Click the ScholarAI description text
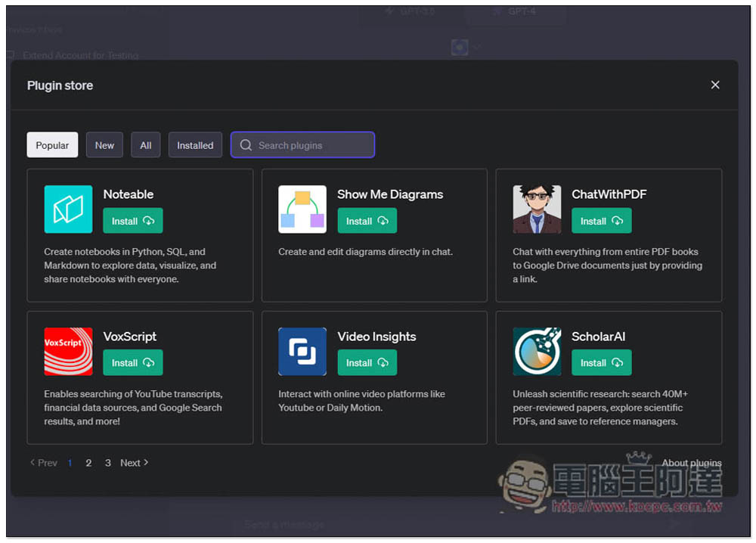 pos(600,408)
